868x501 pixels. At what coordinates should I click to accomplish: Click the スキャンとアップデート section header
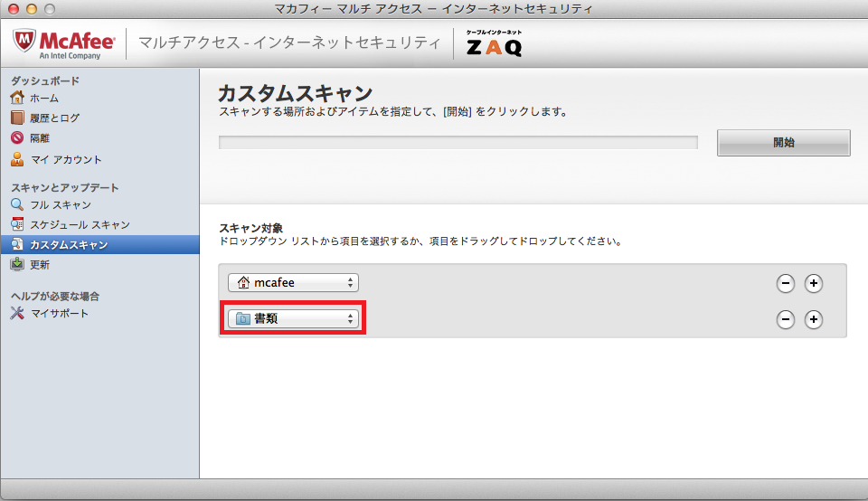[x=65, y=188]
